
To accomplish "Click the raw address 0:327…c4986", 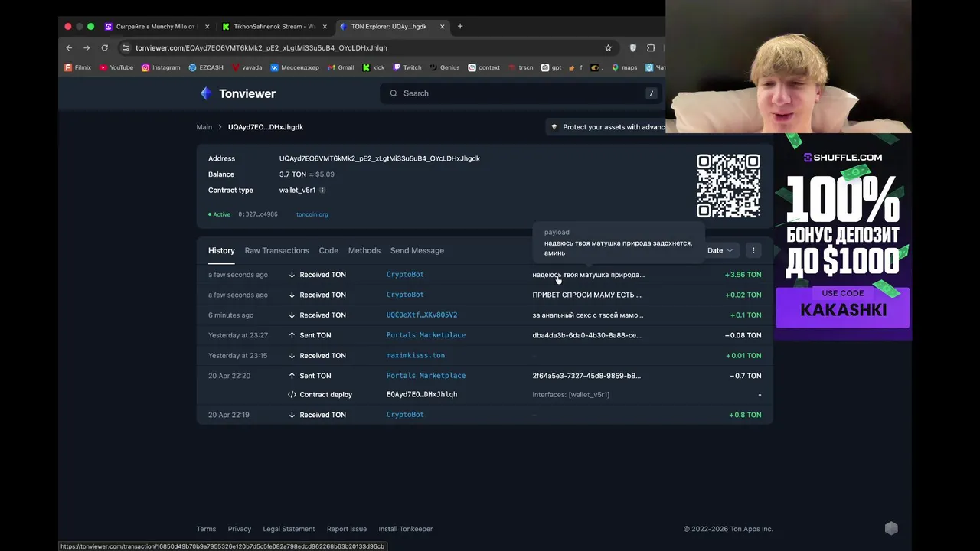I will click(x=258, y=214).
